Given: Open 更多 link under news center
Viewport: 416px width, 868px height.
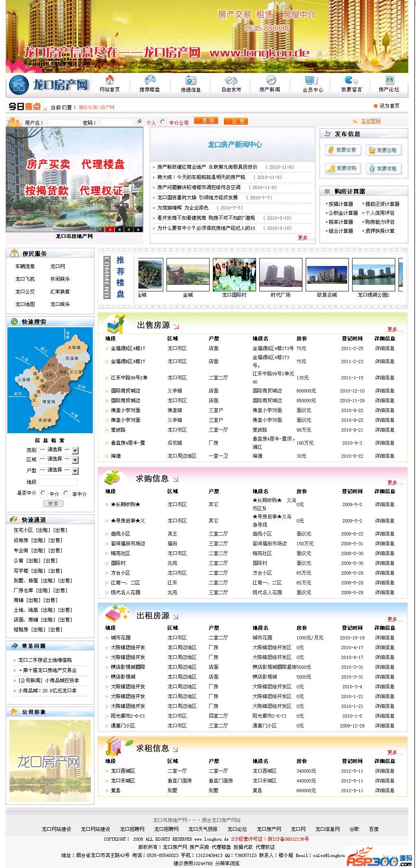Looking at the screenshot, I should pyautogui.click(x=305, y=238).
